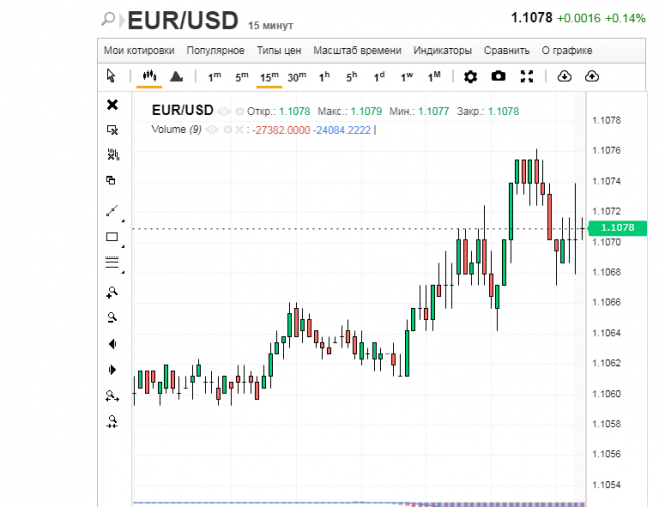Click the blue volume value -24084.2222
665x507 pixels.
tap(342, 130)
